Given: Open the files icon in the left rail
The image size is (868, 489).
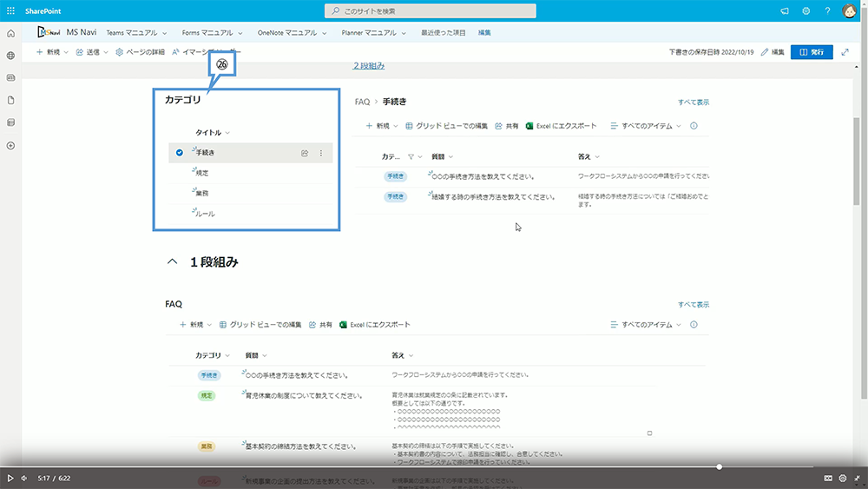Looking at the screenshot, I should coord(10,100).
